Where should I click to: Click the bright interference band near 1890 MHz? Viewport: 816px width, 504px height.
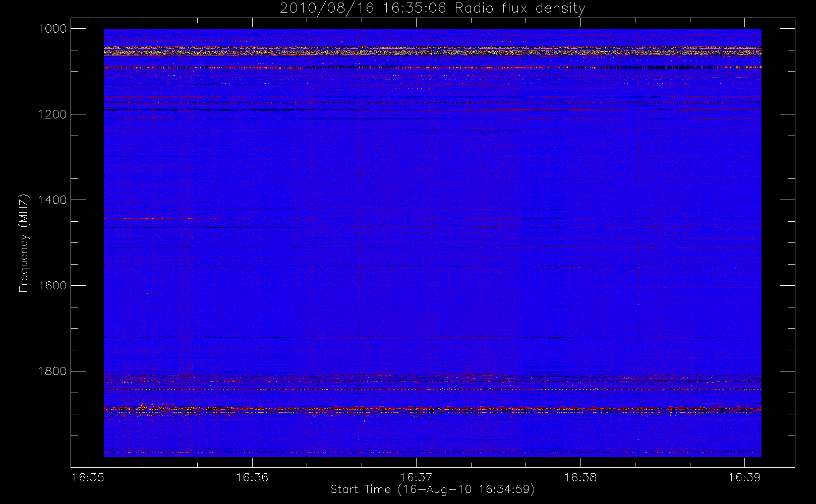click(432, 410)
